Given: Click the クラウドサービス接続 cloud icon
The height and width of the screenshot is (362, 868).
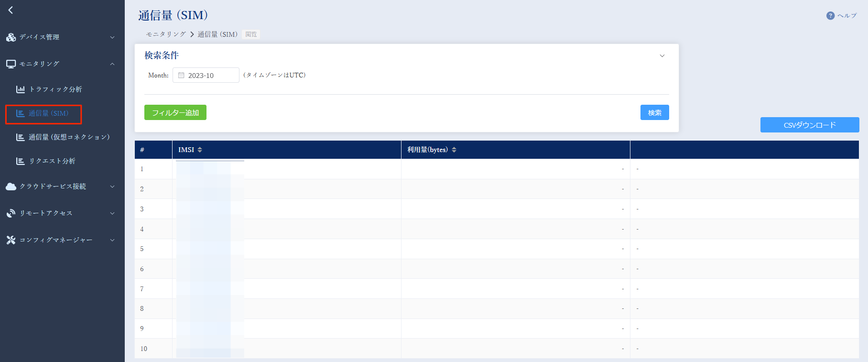Looking at the screenshot, I should (11, 186).
